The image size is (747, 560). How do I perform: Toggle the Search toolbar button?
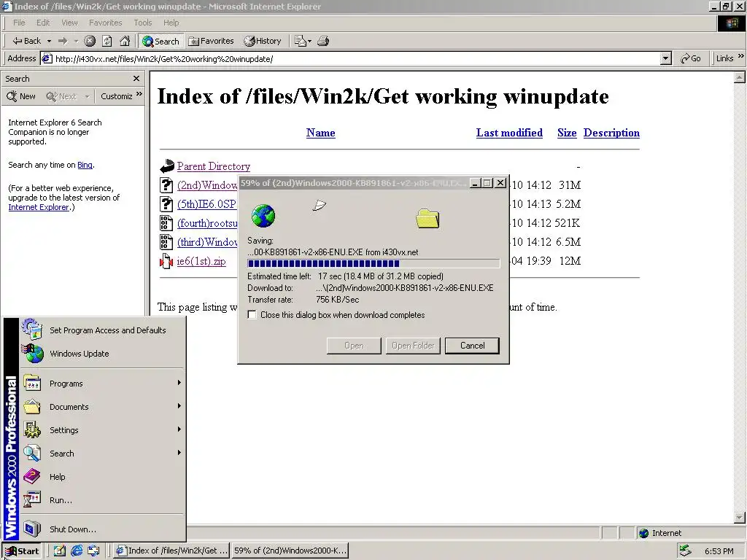[x=160, y=41]
